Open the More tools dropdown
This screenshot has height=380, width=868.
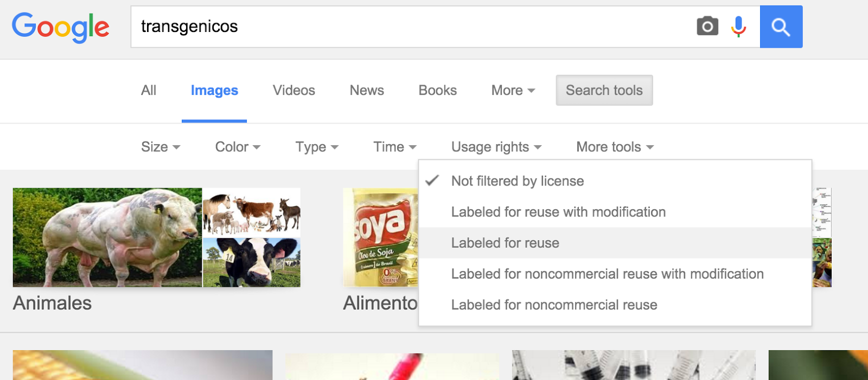click(x=615, y=147)
